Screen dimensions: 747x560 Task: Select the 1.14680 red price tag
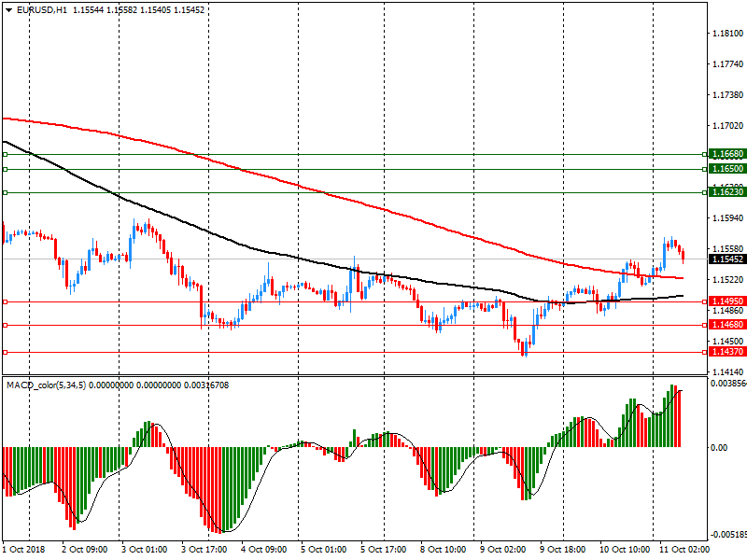[726, 325]
